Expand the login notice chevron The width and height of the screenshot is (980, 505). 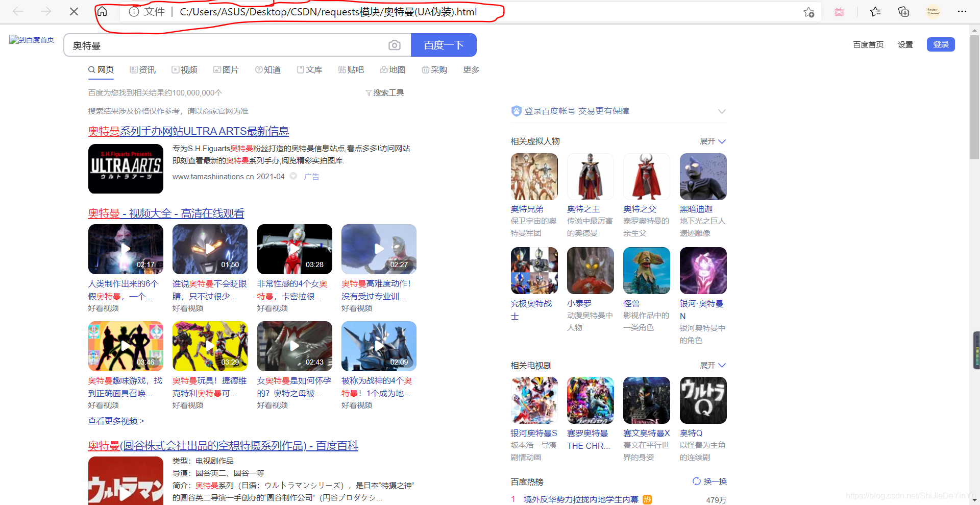pyautogui.click(x=722, y=111)
